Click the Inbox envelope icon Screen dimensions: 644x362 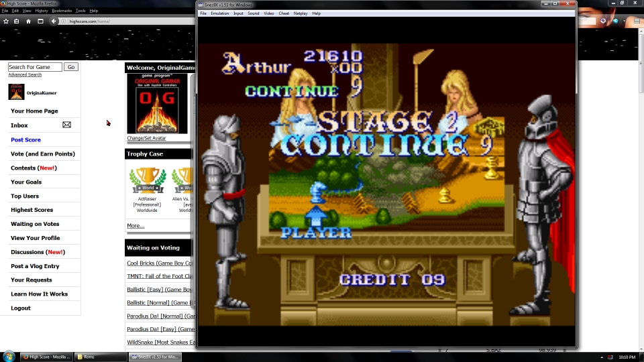[66, 125]
